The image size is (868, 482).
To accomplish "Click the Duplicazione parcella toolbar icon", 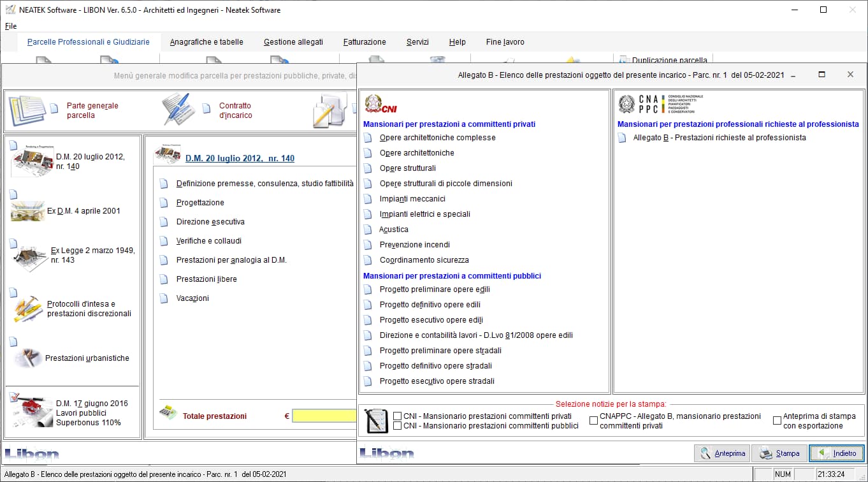I will pyautogui.click(x=625, y=59).
